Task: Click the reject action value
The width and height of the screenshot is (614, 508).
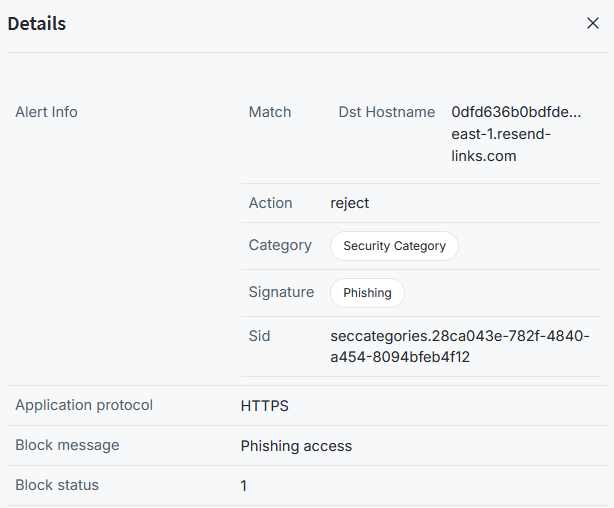Action: [350, 203]
